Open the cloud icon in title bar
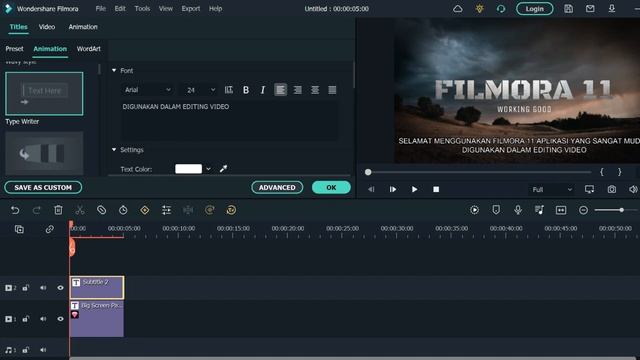The height and width of the screenshot is (360, 640). point(458,9)
